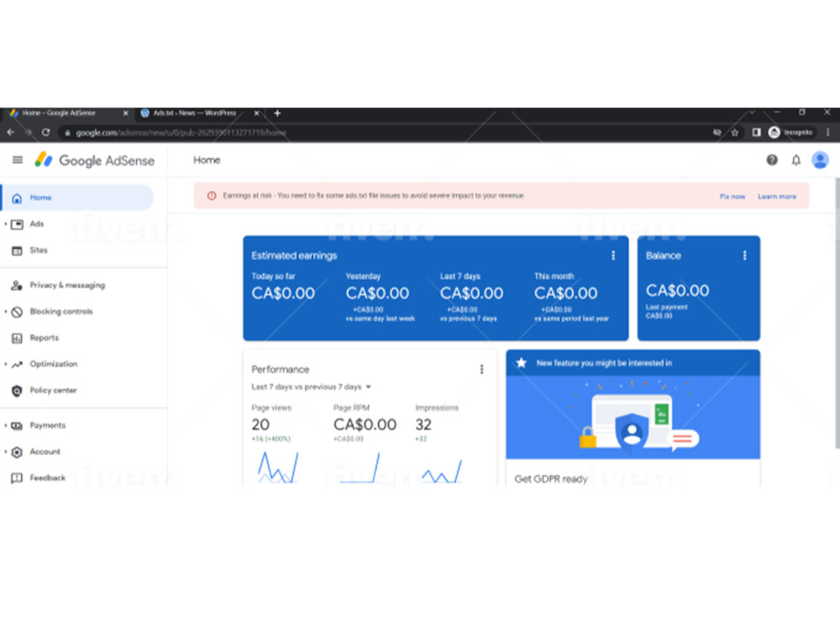840x630 pixels.
Task: Expand the Blocking controls arrow
Action: (x=5, y=312)
